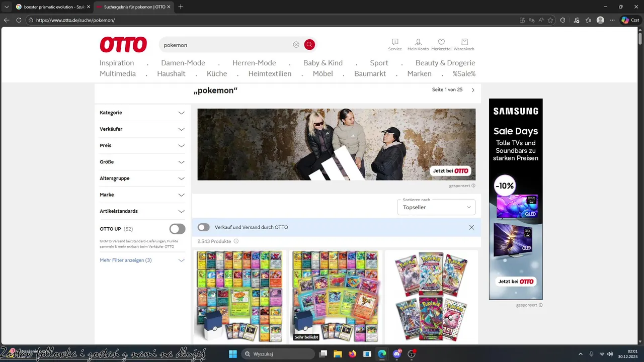
Task: Close the Verkauf und Versand banner
Action: pyautogui.click(x=471, y=227)
